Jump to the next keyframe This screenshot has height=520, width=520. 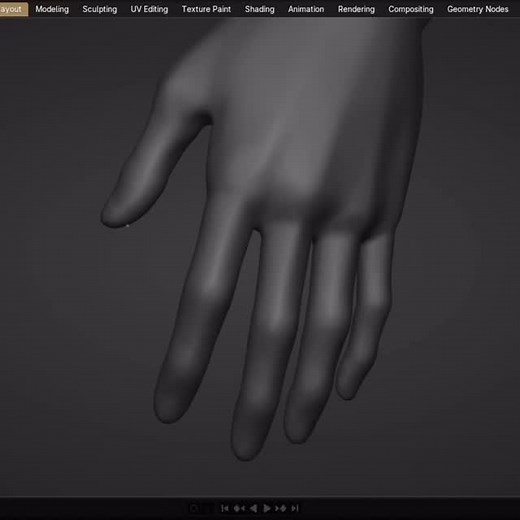[x=281, y=508]
